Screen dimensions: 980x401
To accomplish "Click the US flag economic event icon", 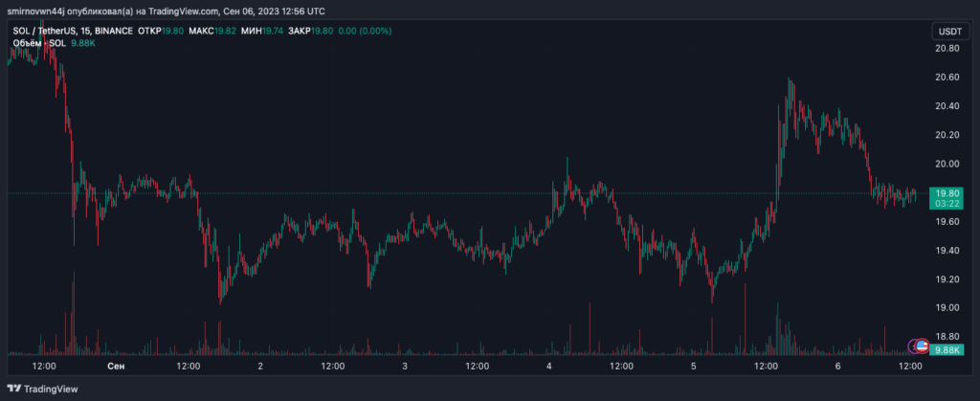I will [923, 345].
